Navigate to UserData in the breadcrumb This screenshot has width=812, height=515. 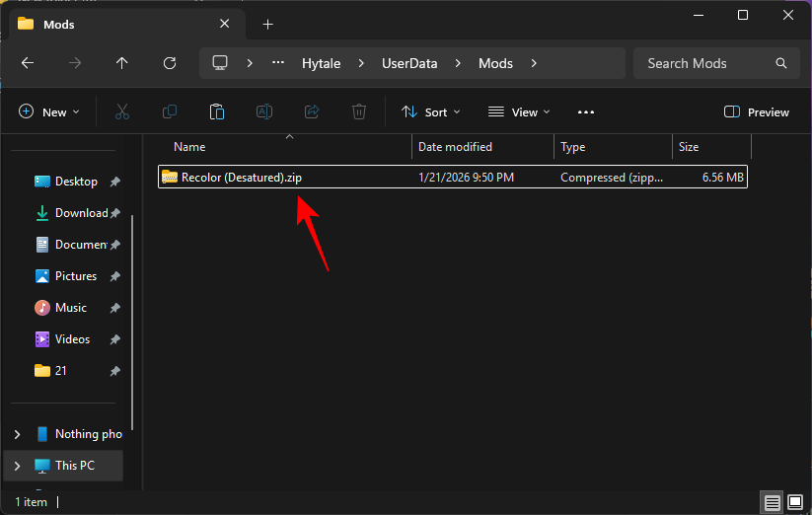409,63
